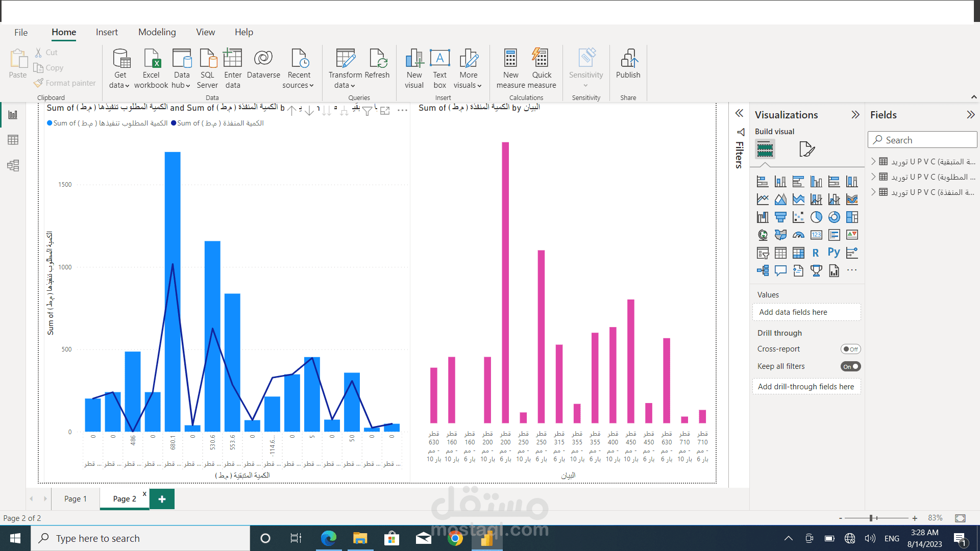
Task: Pick the funnel chart visual
Action: point(780,217)
